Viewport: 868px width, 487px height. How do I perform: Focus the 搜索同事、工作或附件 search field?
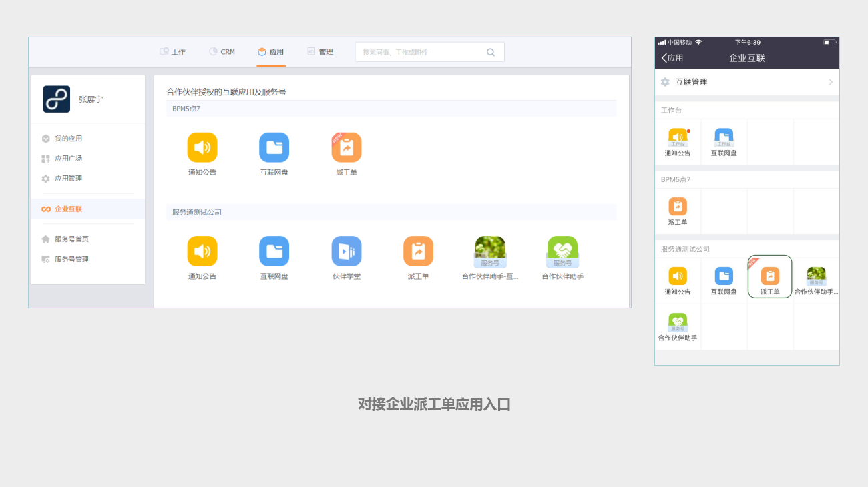pos(429,52)
